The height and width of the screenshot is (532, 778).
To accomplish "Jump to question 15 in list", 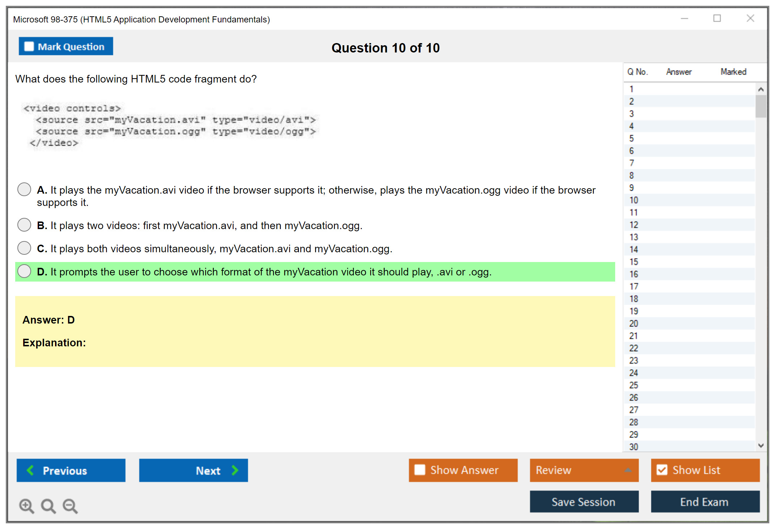I will pos(634,262).
